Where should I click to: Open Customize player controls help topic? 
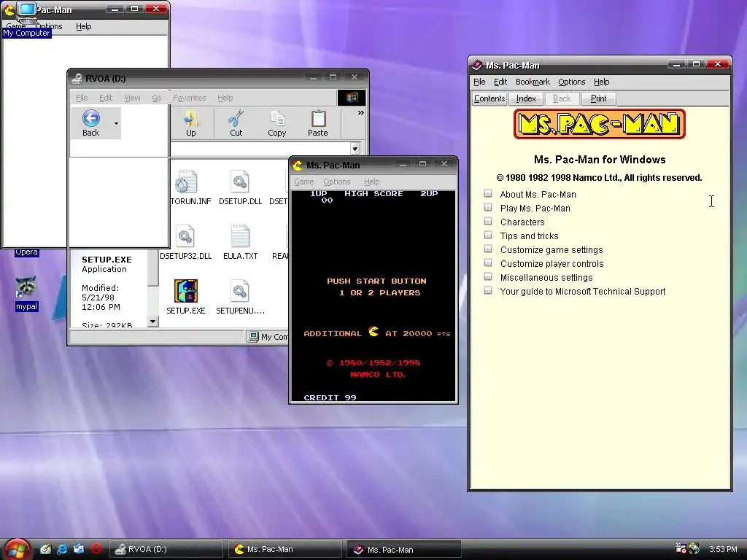(x=551, y=263)
